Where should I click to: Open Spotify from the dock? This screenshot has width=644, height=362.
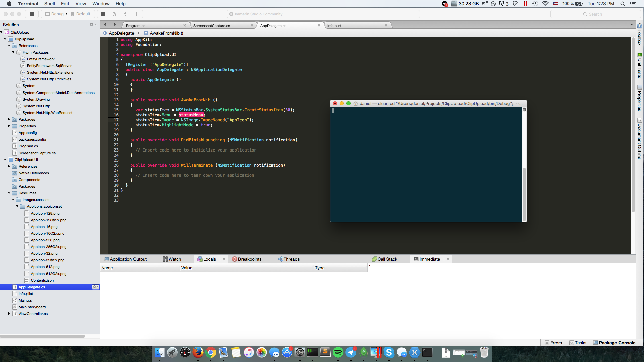(x=338, y=352)
